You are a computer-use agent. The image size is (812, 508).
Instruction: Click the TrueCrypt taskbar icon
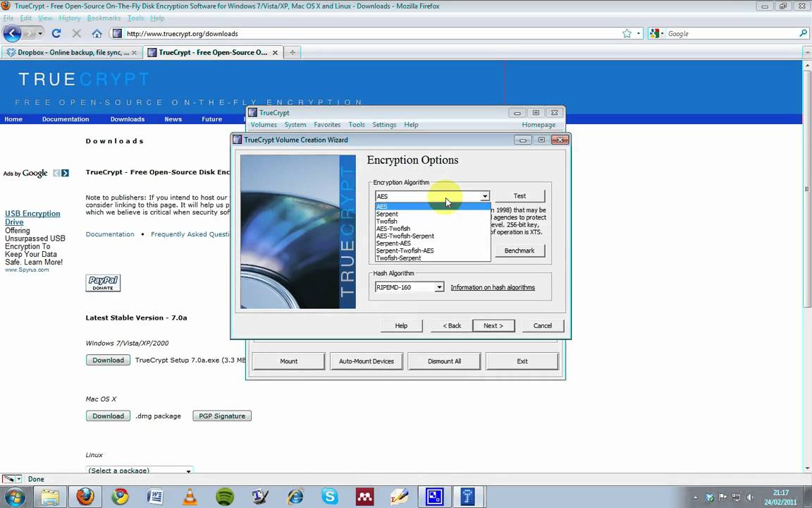tap(467, 497)
